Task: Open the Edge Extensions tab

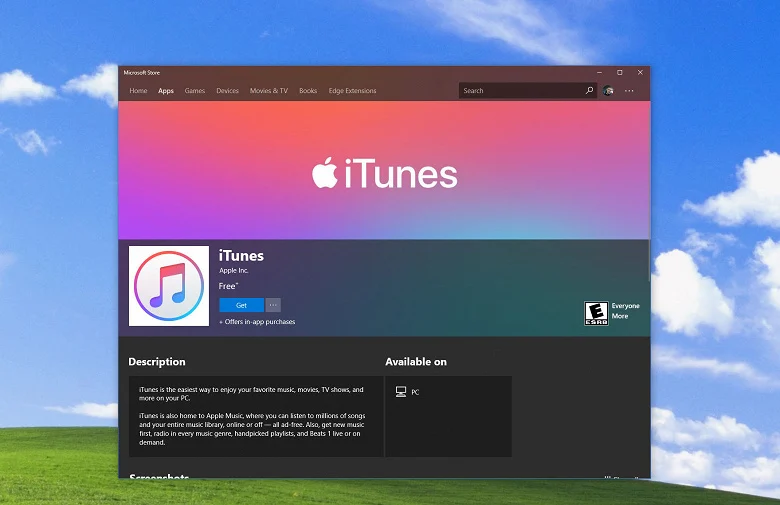Action: [x=352, y=91]
